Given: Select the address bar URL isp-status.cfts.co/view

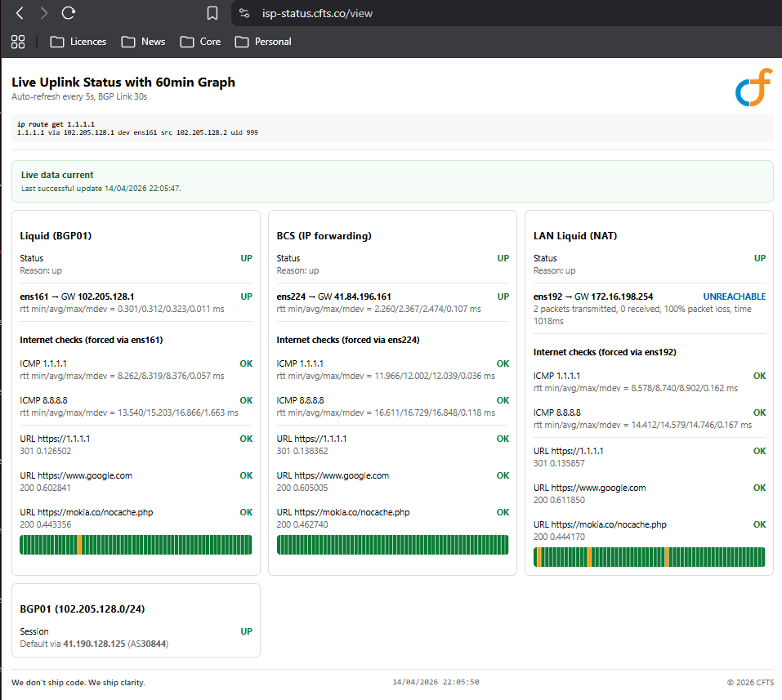Looking at the screenshot, I should (x=317, y=13).
